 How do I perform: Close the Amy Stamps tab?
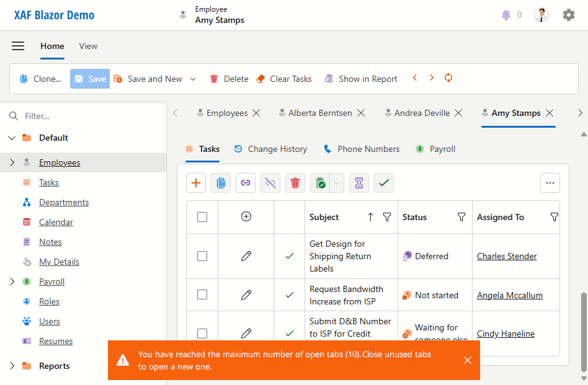point(550,113)
